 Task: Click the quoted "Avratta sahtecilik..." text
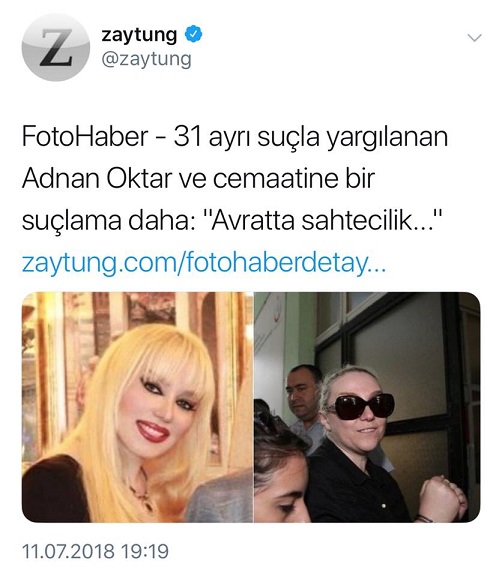(322, 221)
